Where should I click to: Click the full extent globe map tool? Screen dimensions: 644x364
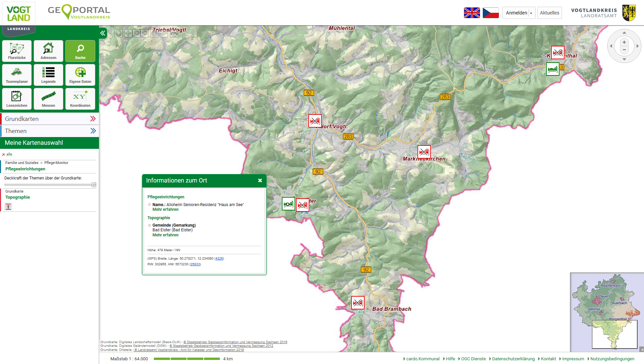tap(118, 33)
